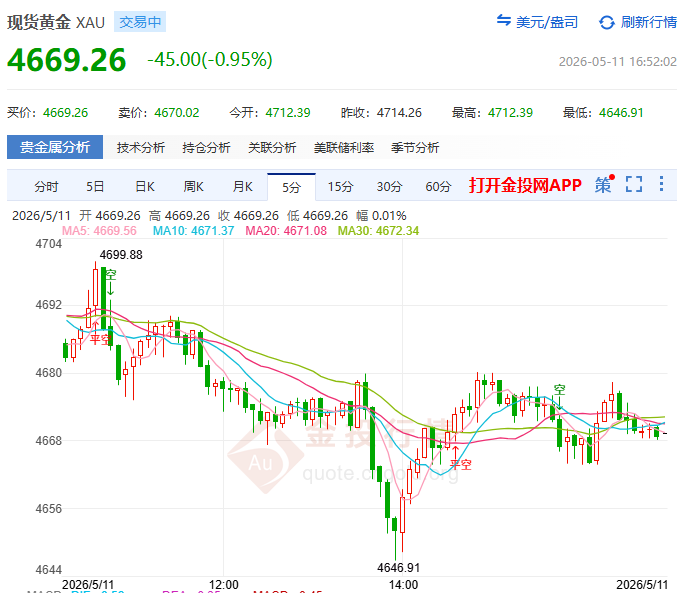Viewport: 685px width, 593px height.
Task: Click 刷新行情 refresh text
Action: [x=649, y=22]
